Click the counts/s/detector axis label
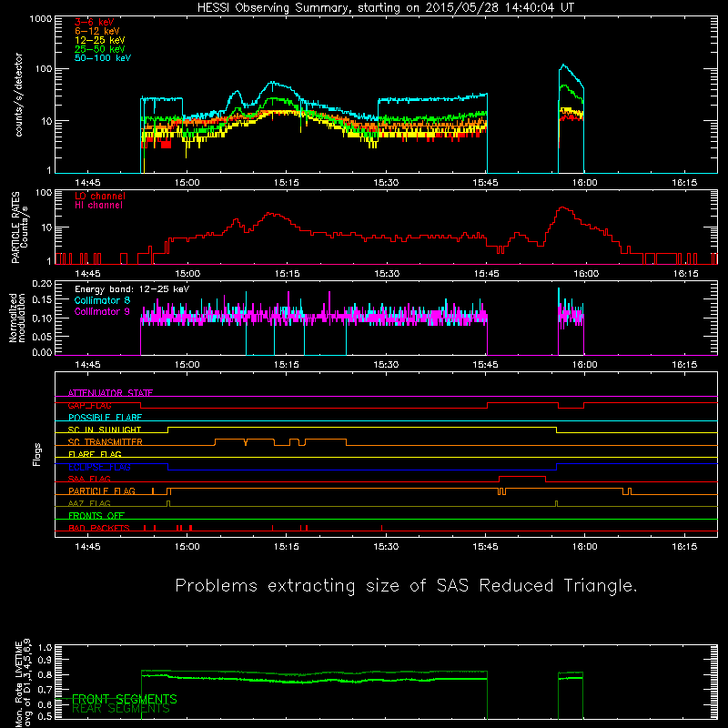This screenshot has height=728, width=728. [19, 95]
